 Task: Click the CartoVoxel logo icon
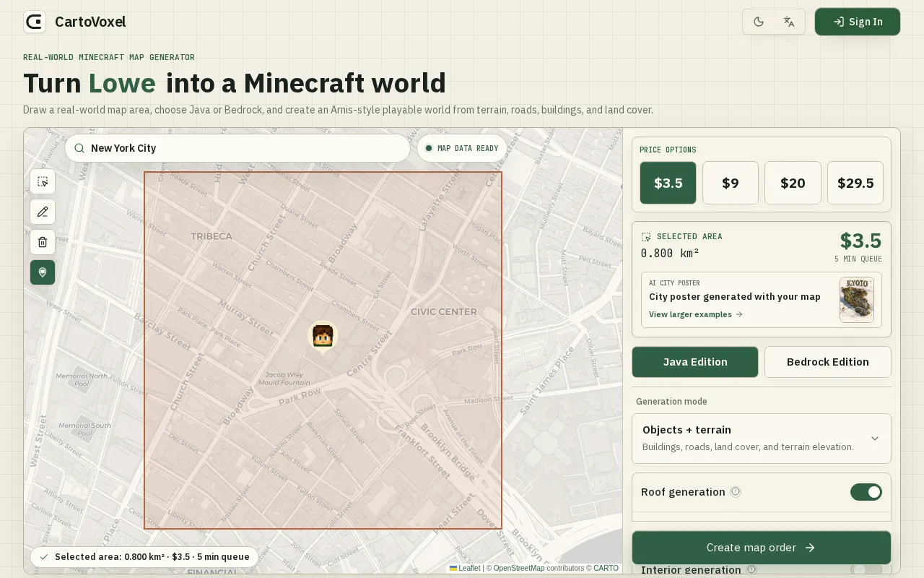(x=35, y=22)
